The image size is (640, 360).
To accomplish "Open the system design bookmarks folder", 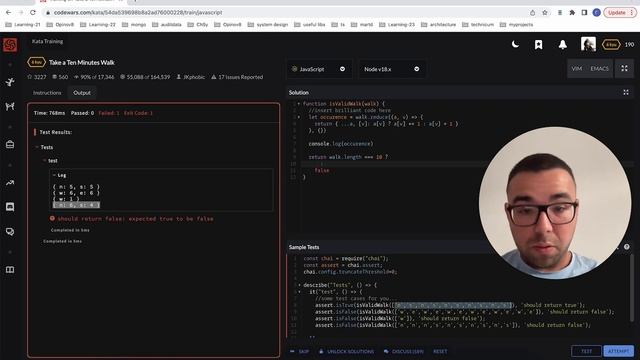I will click(268, 24).
